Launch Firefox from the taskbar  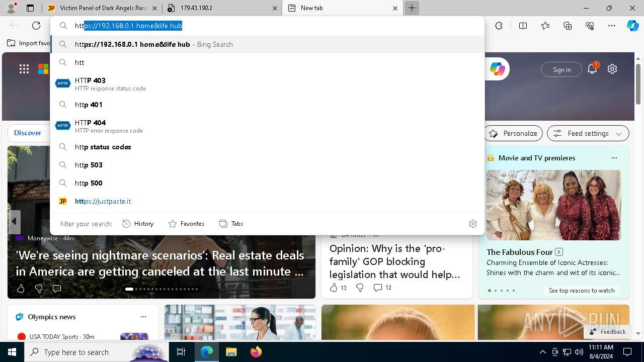click(x=256, y=352)
